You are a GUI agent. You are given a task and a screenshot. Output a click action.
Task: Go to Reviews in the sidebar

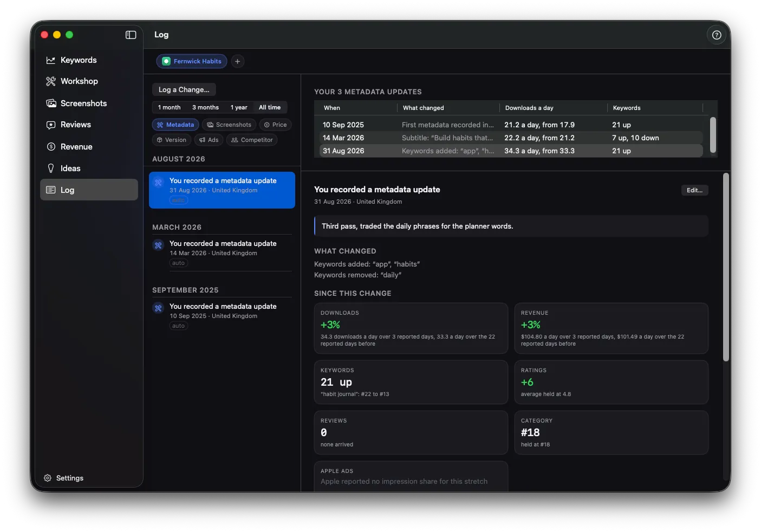89,125
